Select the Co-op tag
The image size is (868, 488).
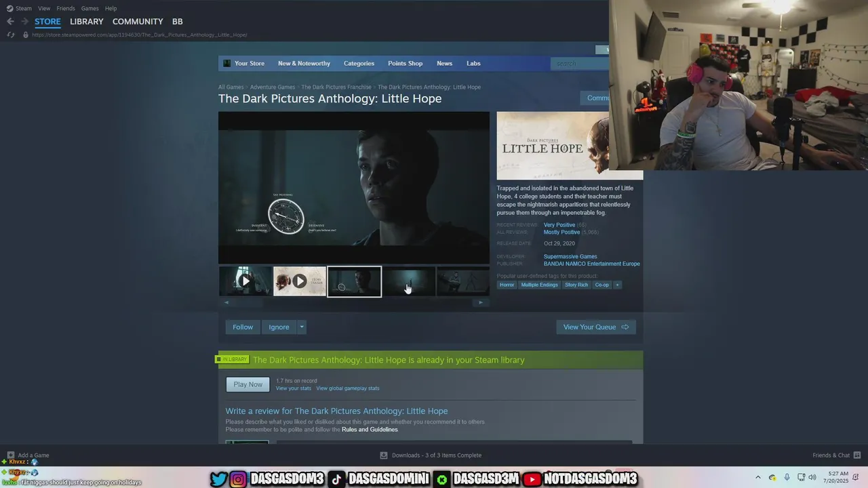(602, 285)
